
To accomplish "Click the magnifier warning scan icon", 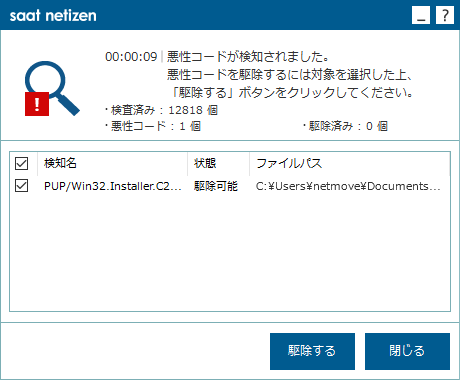I will point(52,88).
